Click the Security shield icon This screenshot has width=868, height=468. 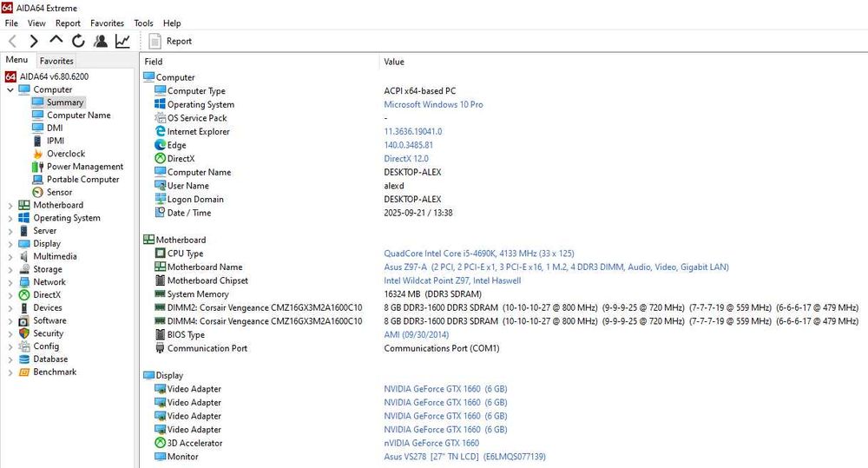point(24,333)
